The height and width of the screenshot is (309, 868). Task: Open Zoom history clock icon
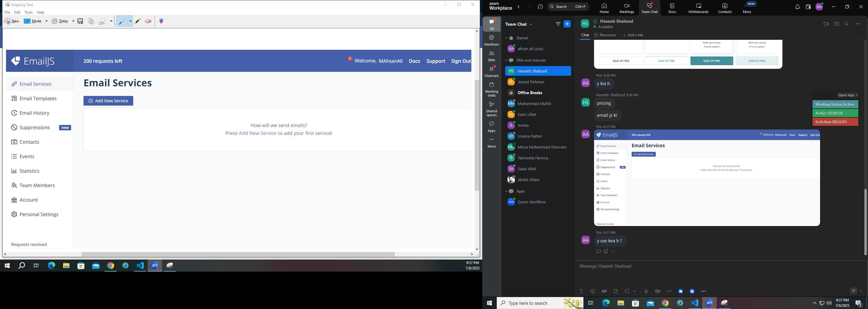coord(540,7)
